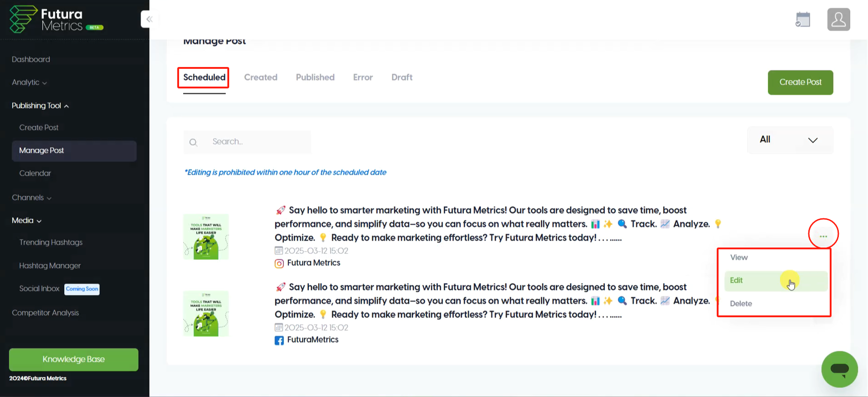The width and height of the screenshot is (868, 397).
Task: Switch to the Draft tab
Action: [402, 77]
